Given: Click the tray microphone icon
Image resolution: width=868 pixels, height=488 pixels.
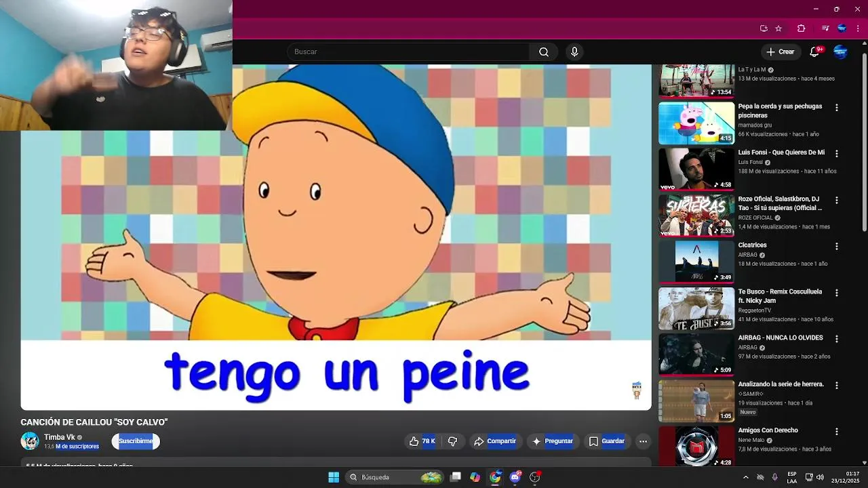Looking at the screenshot, I should coord(775,477).
